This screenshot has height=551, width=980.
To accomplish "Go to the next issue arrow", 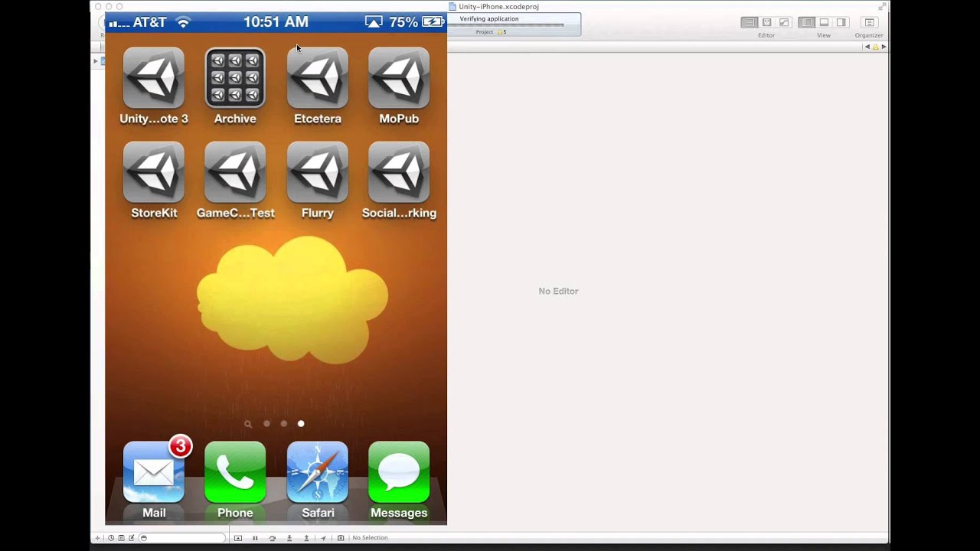I will pos(884,47).
